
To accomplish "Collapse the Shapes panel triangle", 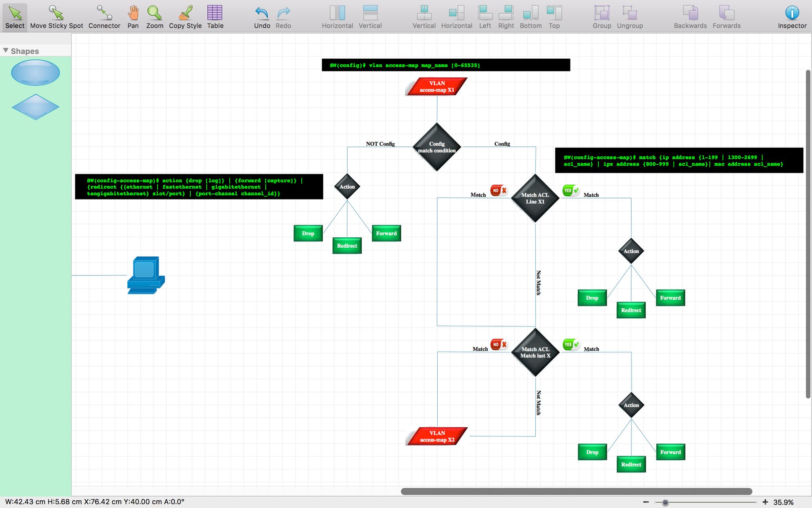I will point(6,51).
